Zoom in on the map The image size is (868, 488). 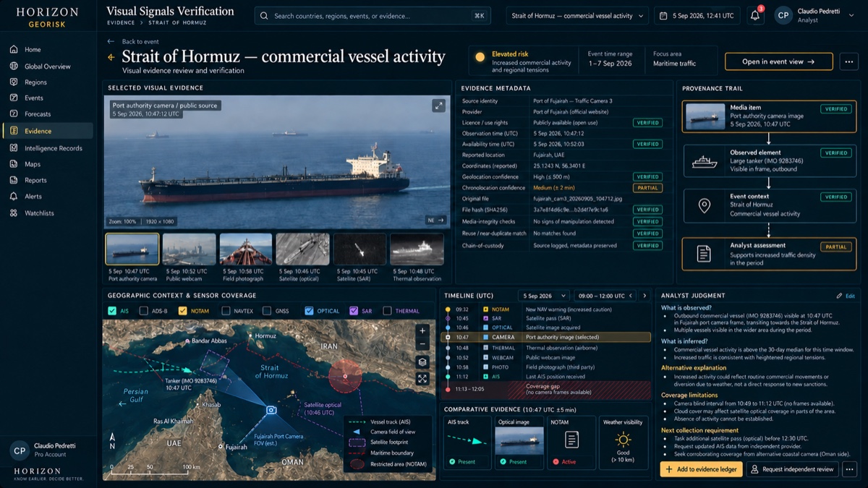(x=422, y=330)
